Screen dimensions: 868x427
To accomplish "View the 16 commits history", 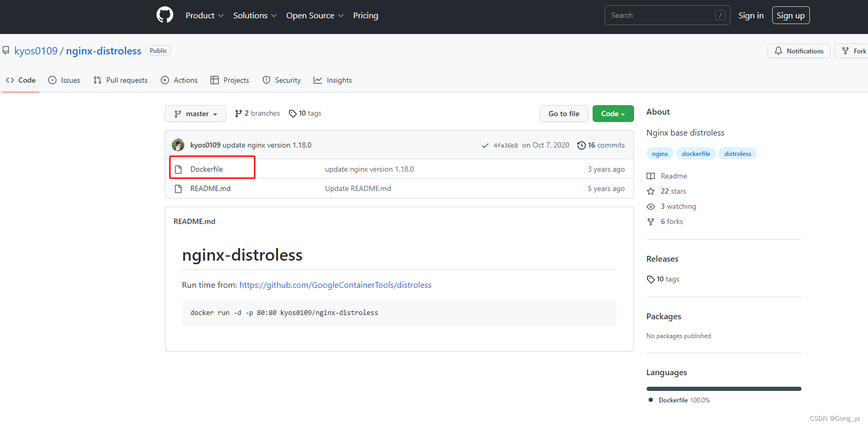I will [601, 145].
